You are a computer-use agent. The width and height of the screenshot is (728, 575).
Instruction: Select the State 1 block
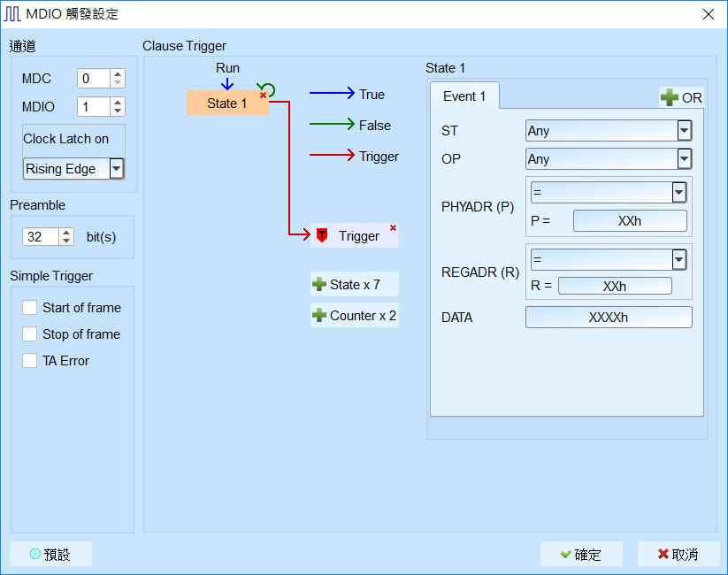point(227,103)
